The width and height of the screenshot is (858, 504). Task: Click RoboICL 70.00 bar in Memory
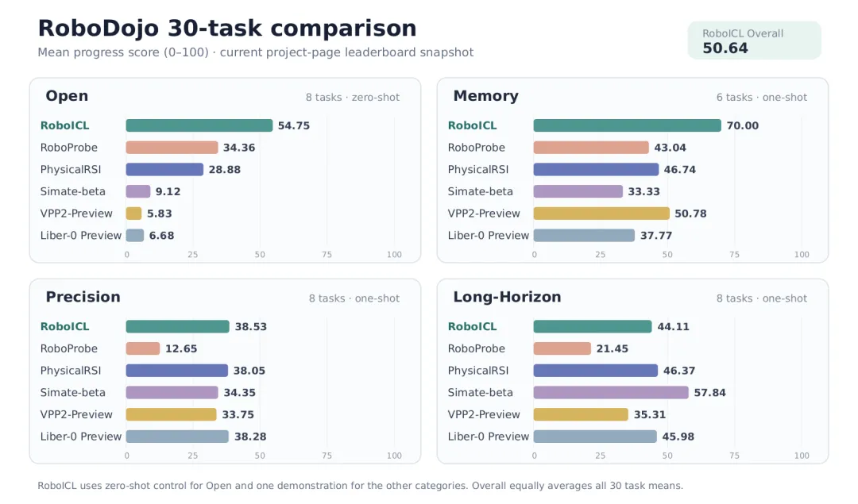click(x=627, y=125)
